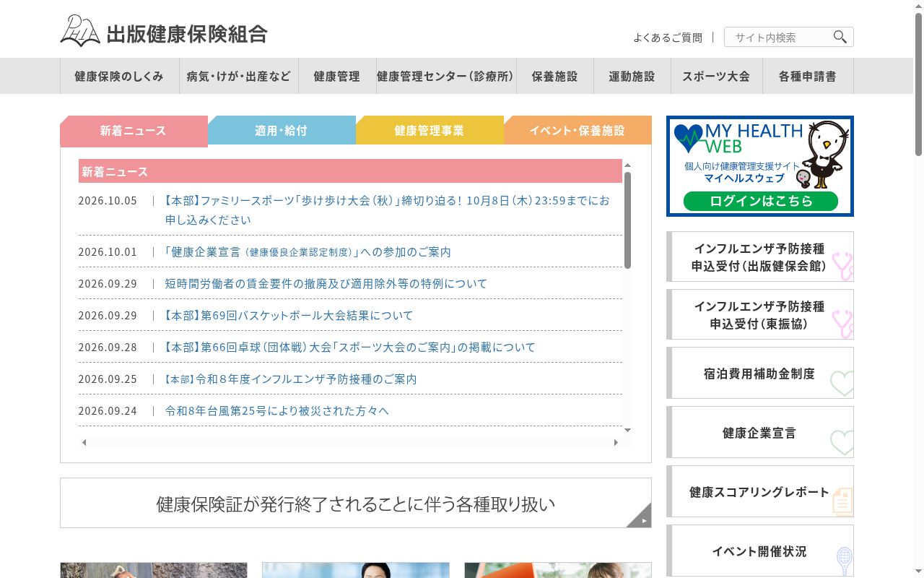924x578 pixels.
Task: Open インフルエンザ予防接種 申込受付(出版健保会館)
Action: (x=760, y=256)
